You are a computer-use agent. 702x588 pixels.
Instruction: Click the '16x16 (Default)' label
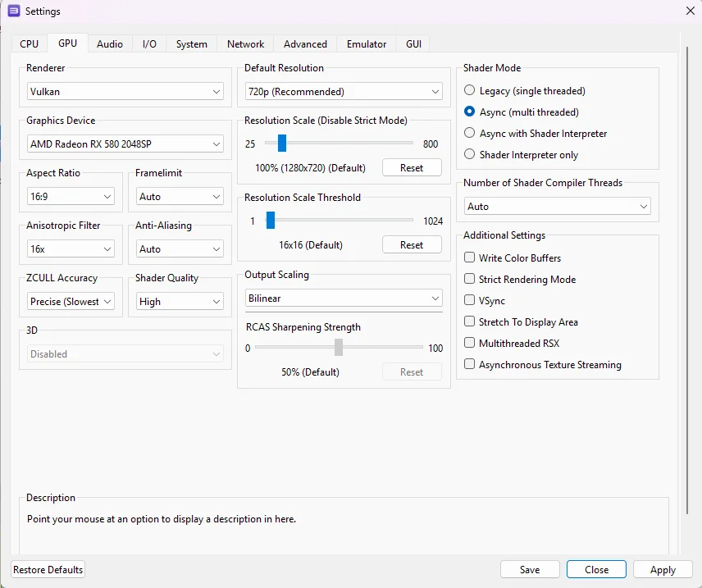click(310, 245)
